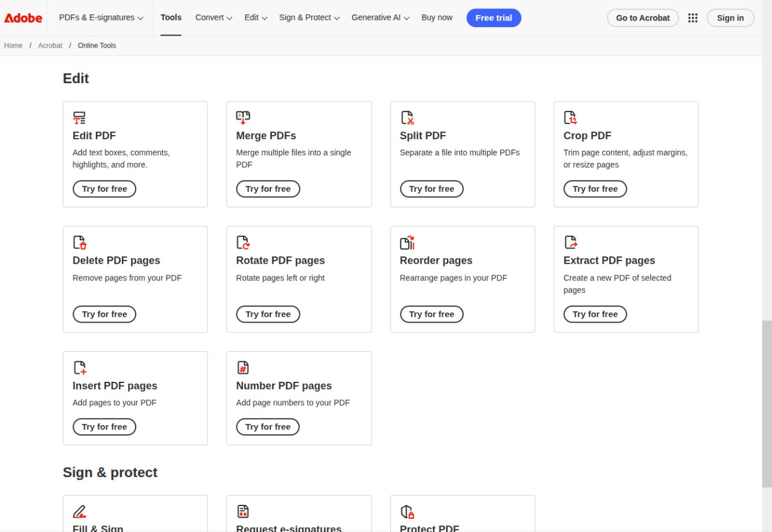Open the Sign & Protect dropdown
The image size is (772, 532).
pos(309,18)
